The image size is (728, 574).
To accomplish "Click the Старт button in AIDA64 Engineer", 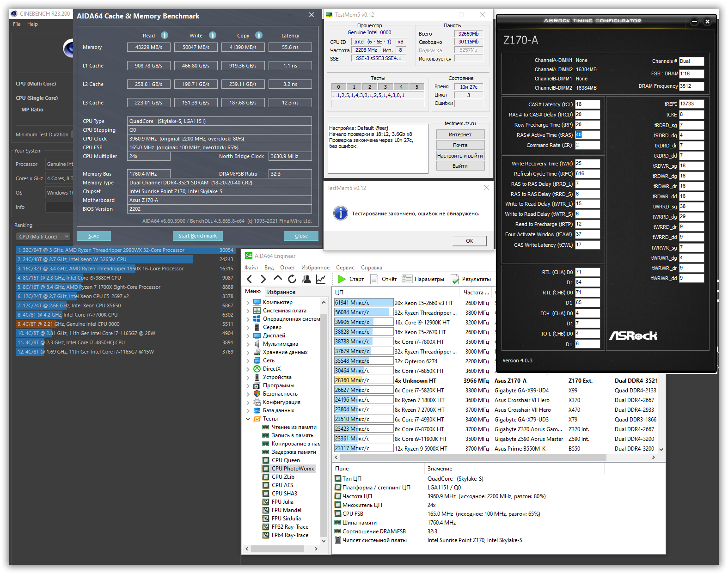I will click(x=351, y=279).
